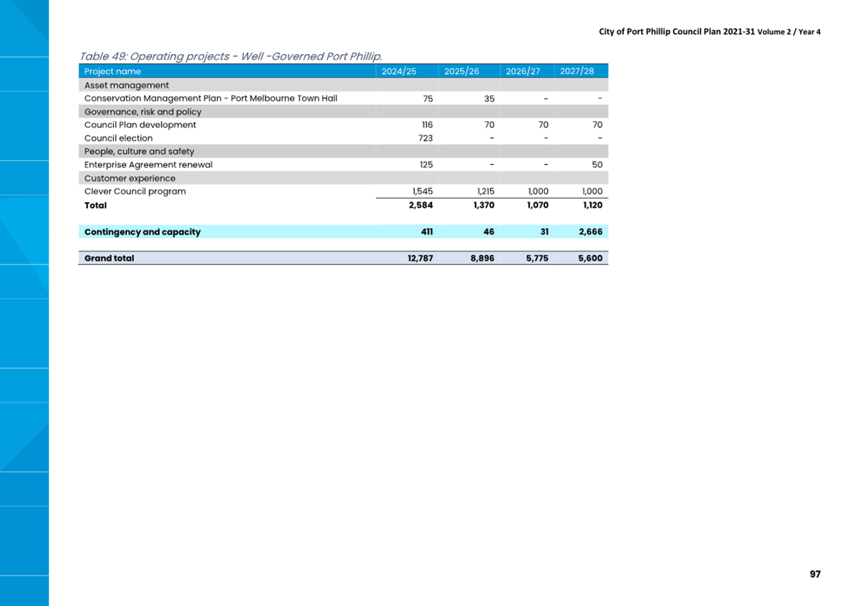Click the "Contingency and capacity" row label
Screen dimensions: 868x606
[142, 232]
